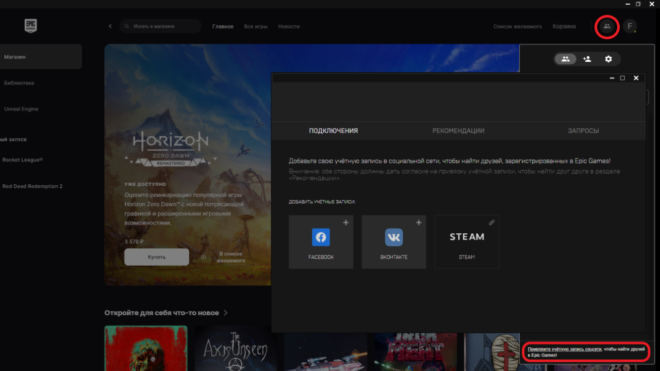This screenshot has height=371, width=660.
Task: Click the Epic Games logo
Action: coord(30,26)
